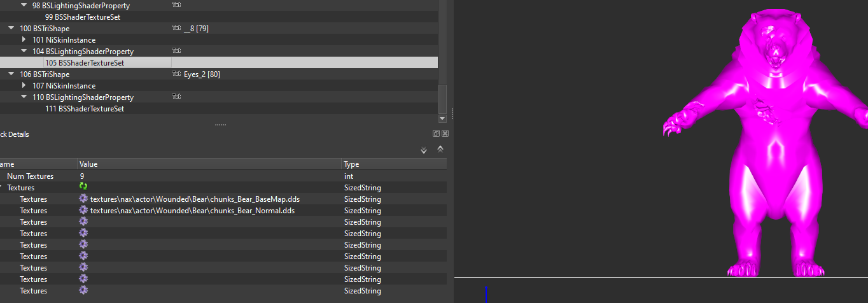Image resolution: width=868 pixels, height=303 pixels.
Task: Select 100 BSTriShape row
Action: click(45, 29)
